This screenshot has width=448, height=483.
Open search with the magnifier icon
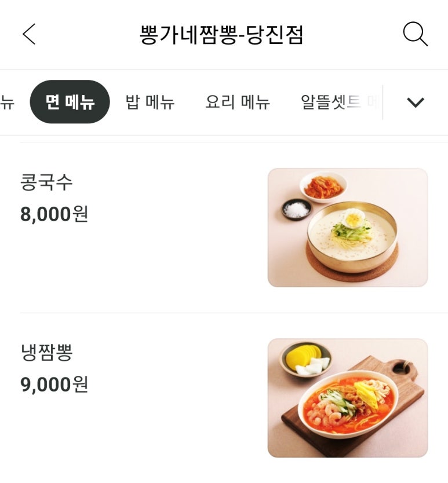click(x=415, y=35)
